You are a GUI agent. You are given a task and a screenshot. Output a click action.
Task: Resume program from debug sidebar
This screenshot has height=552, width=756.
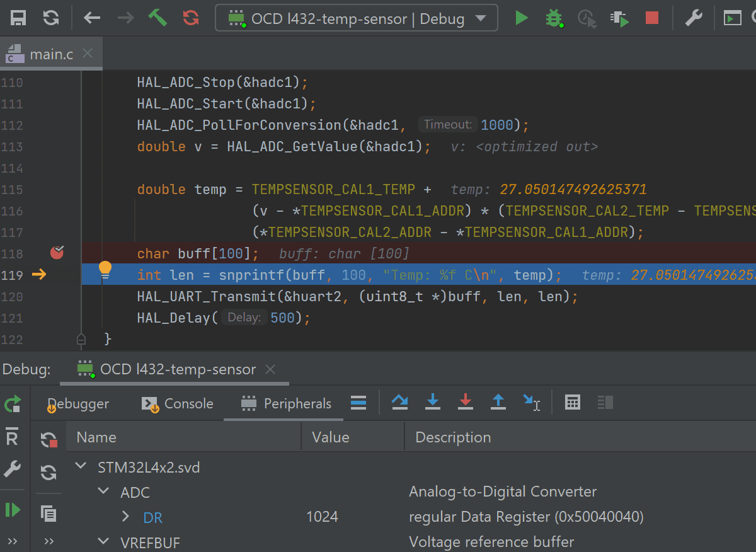click(x=13, y=509)
